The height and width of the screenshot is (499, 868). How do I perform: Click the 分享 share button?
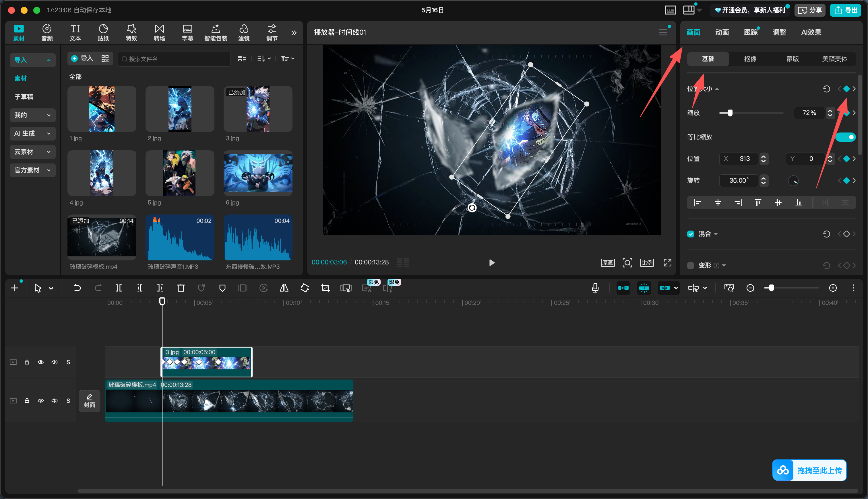810,10
